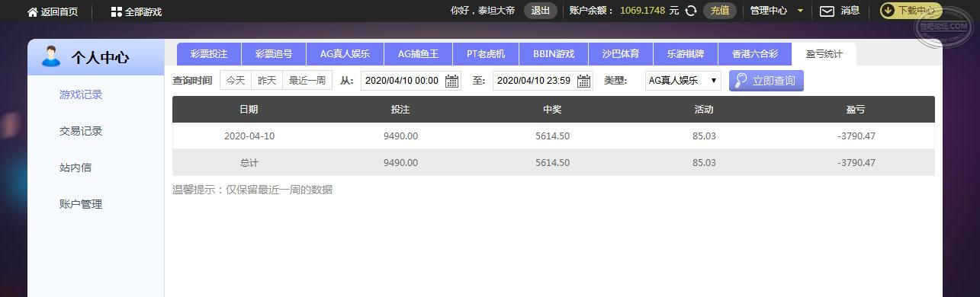Open the 类型 dropdown showing AG真人娱乐
Viewport: 980px width, 297px height.
point(683,81)
